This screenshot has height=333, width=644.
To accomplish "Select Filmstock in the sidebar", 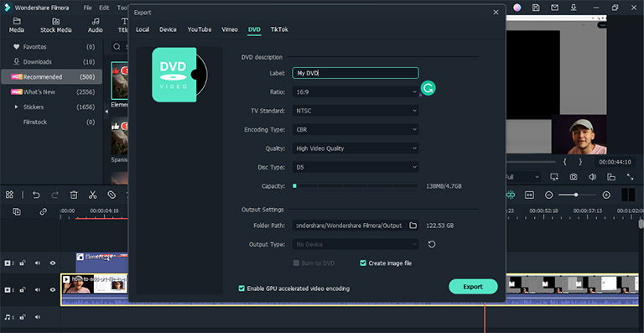I will [x=52, y=122].
